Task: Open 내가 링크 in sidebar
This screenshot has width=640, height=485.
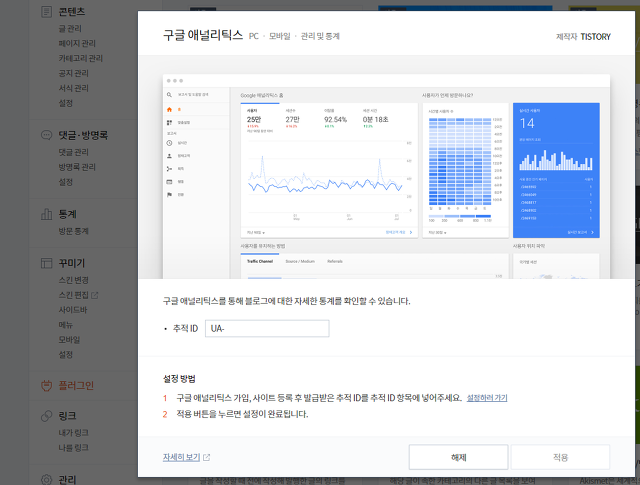Action: [73, 433]
